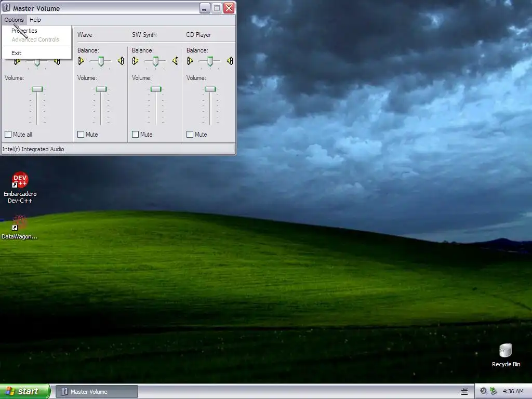Screen dimensions: 532x399
Task: Click the 'Intel(r) Integrated Audio' status bar text
Action: click(33, 149)
